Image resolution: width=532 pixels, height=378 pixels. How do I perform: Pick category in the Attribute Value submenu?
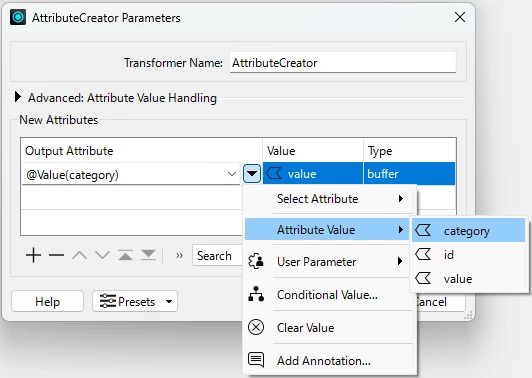(469, 230)
